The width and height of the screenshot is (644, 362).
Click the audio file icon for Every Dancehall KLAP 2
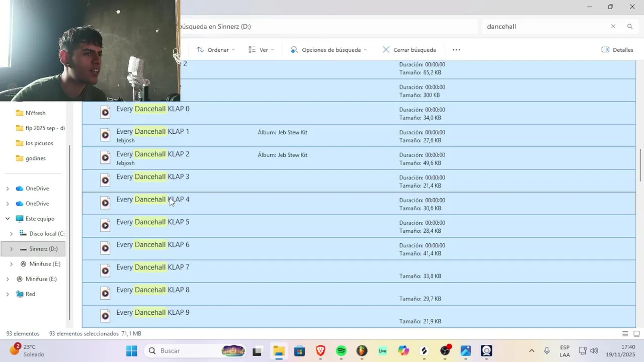coord(105,157)
